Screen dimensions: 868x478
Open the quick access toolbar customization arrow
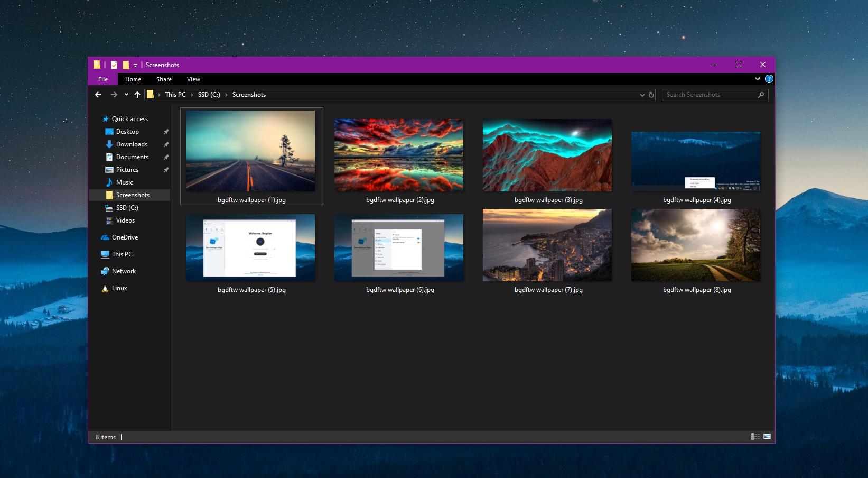click(x=135, y=65)
